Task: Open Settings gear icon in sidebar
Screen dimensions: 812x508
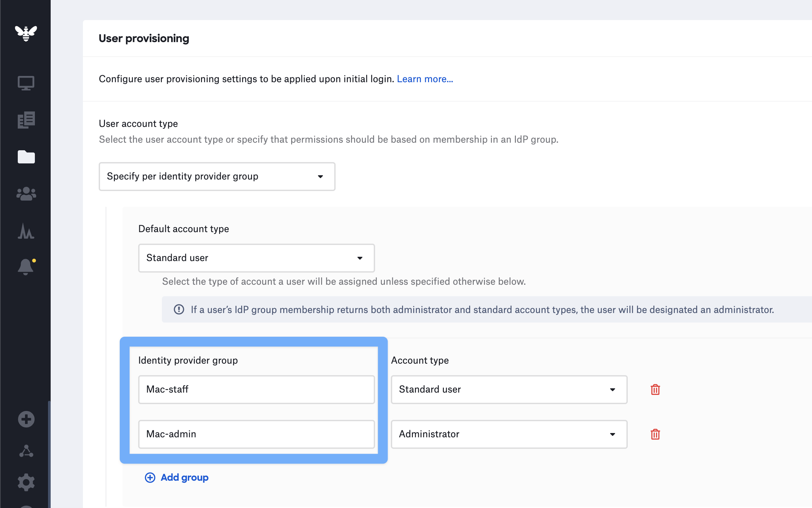Action: (26, 483)
